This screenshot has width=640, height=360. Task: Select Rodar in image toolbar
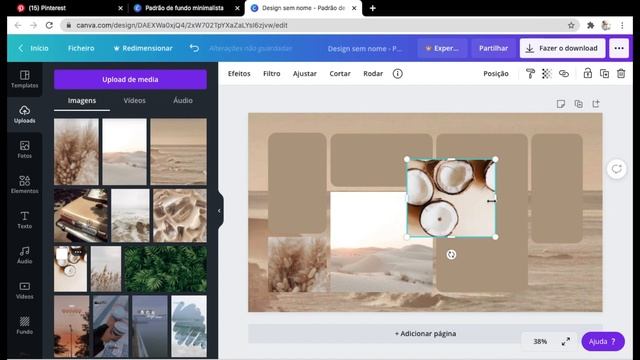[x=373, y=73]
